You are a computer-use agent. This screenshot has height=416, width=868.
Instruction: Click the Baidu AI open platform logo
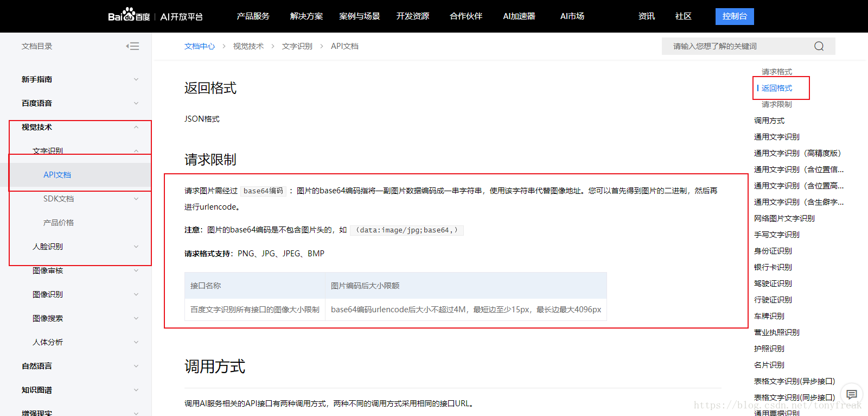coord(155,16)
